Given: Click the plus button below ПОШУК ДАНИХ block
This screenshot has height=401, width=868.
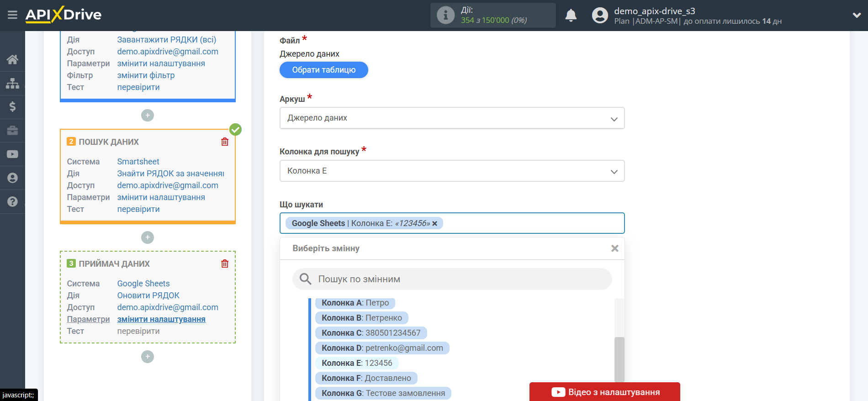Looking at the screenshot, I should click(148, 237).
